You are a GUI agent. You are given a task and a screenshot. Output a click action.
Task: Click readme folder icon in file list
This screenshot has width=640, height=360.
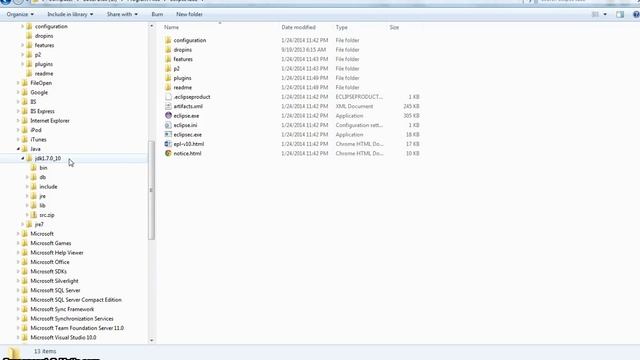pyautogui.click(x=168, y=87)
